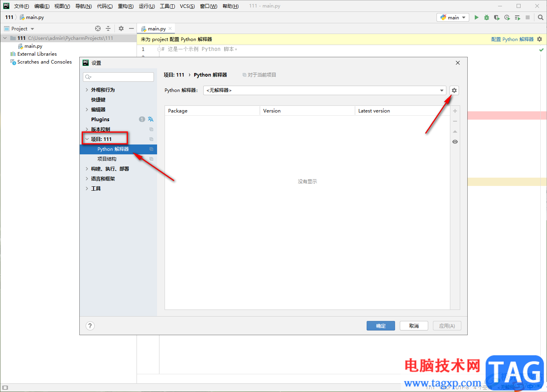Click the Stop square icon in the toolbar

tap(528, 17)
